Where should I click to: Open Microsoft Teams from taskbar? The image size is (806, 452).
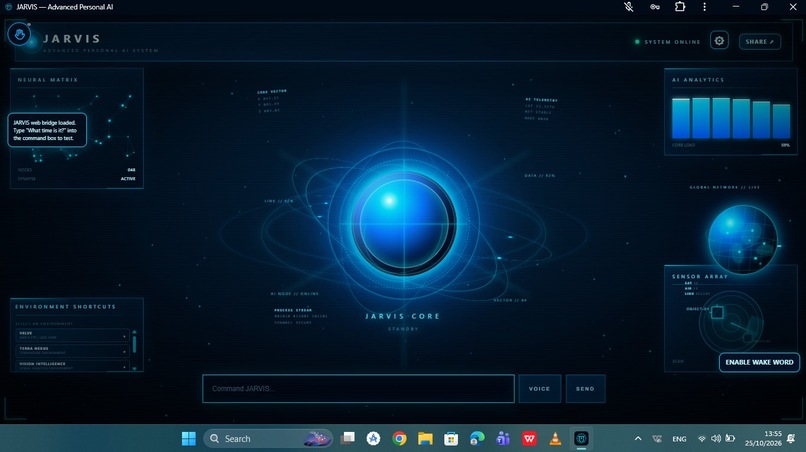[503, 439]
